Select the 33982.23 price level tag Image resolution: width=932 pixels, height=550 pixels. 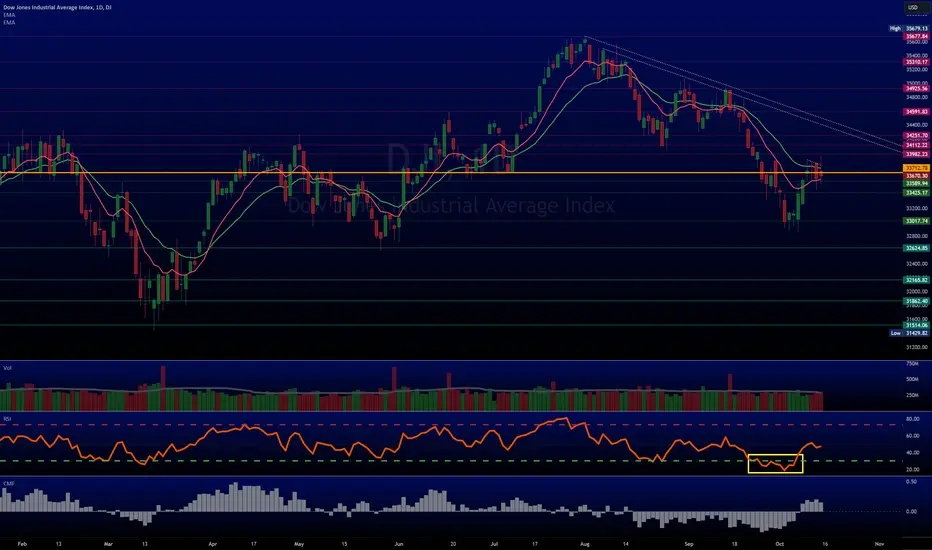pos(916,154)
